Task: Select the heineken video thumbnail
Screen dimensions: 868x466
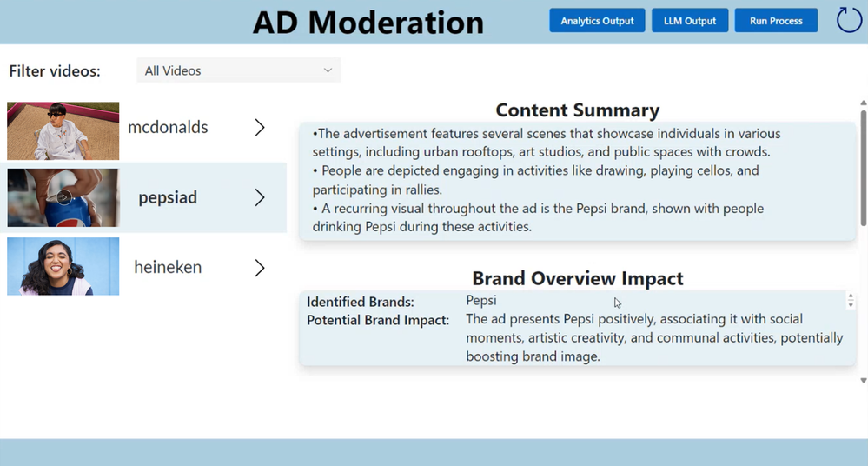Action: [63, 267]
